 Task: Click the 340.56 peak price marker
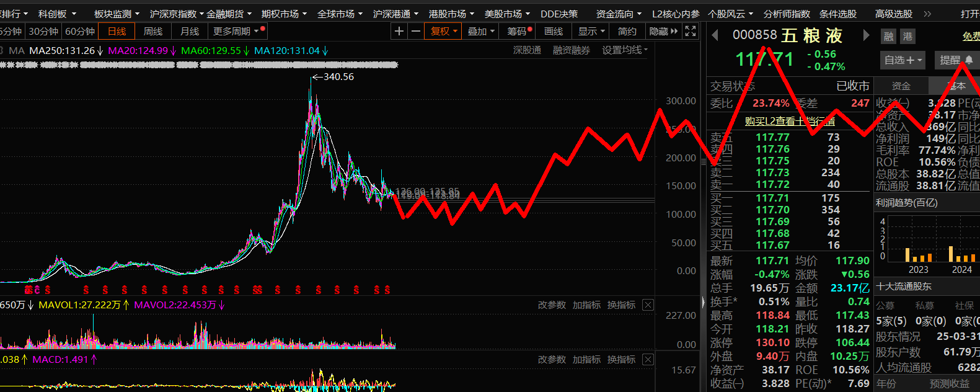tap(333, 77)
